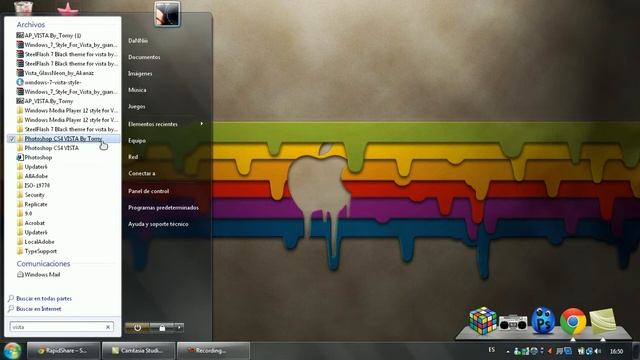Screen dimensions: 640x360
Task: Open the user folder link above Documentos
Action: [138, 41]
